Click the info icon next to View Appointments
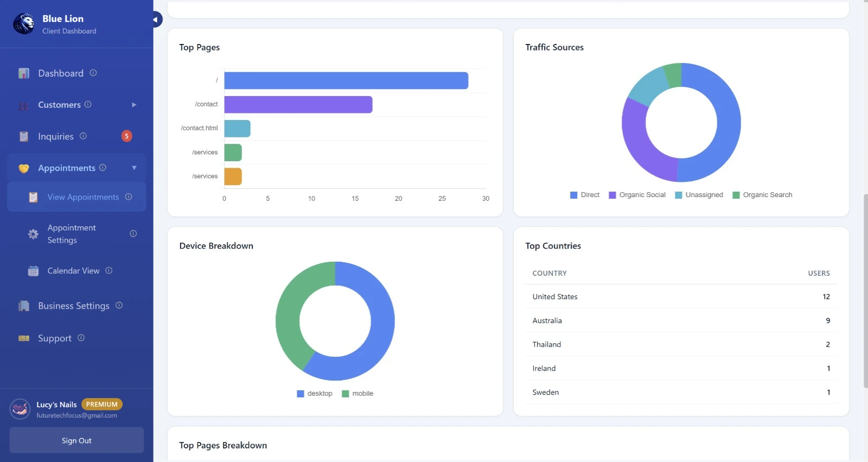 [129, 197]
